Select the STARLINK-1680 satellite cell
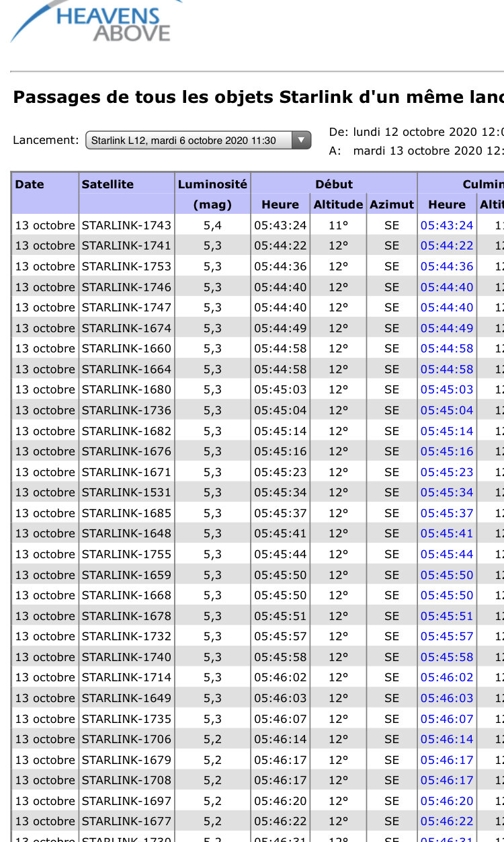Image resolution: width=504 pixels, height=842 pixels. (126, 389)
